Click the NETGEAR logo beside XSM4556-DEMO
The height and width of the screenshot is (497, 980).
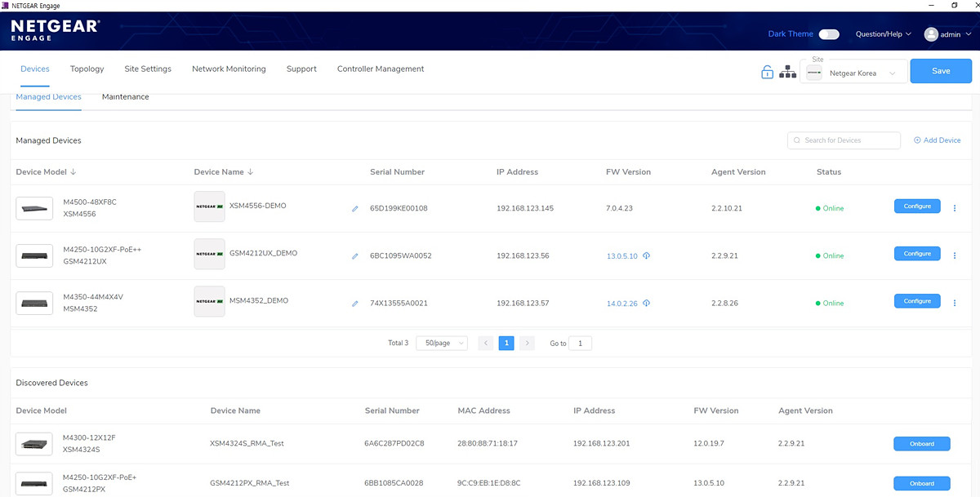[210, 206]
